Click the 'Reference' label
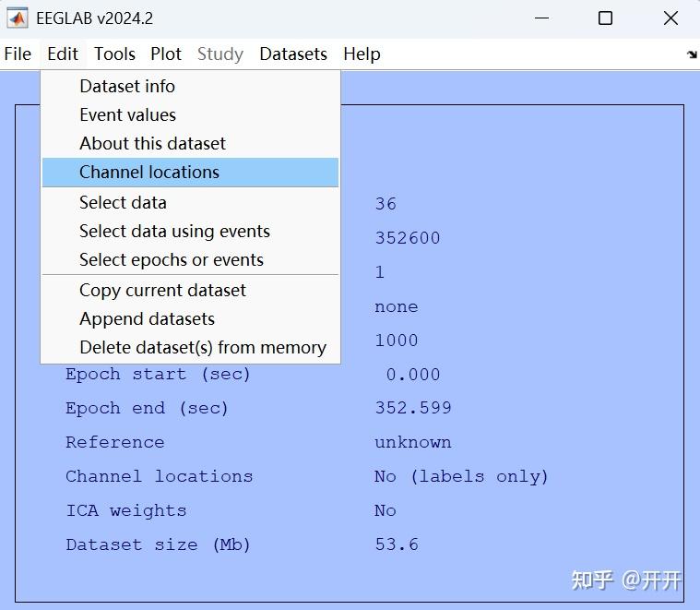 [x=114, y=442]
